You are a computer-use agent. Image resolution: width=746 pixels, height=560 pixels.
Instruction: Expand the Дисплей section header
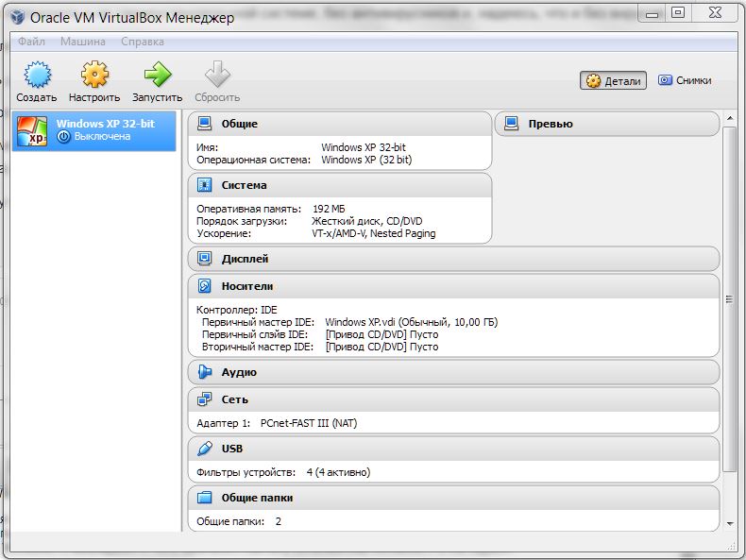point(454,259)
